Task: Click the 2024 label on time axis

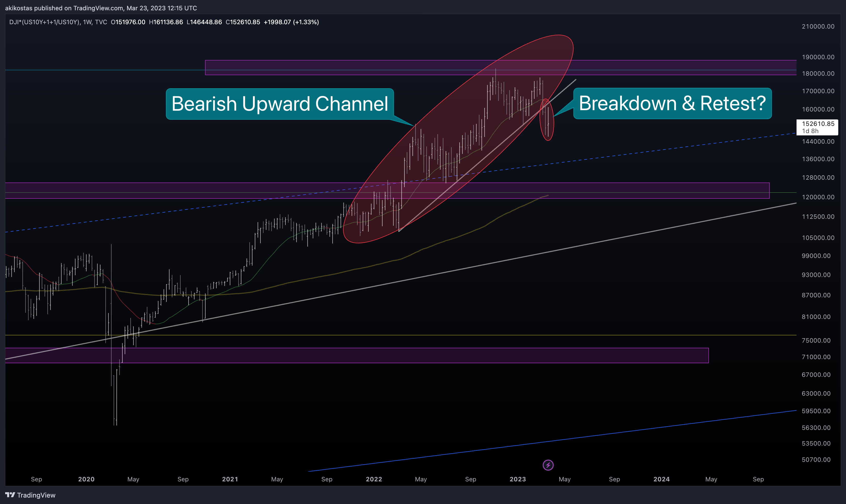Action: click(662, 479)
